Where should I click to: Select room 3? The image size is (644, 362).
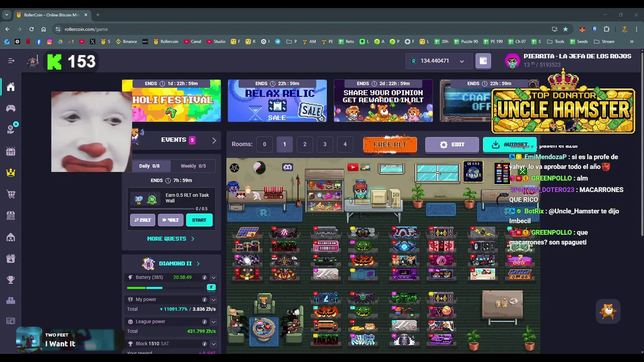click(325, 144)
